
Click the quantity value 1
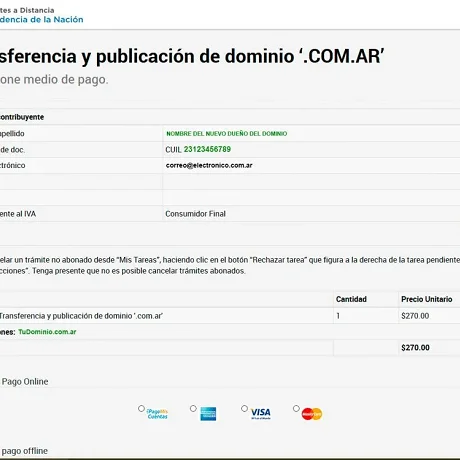[x=338, y=316]
